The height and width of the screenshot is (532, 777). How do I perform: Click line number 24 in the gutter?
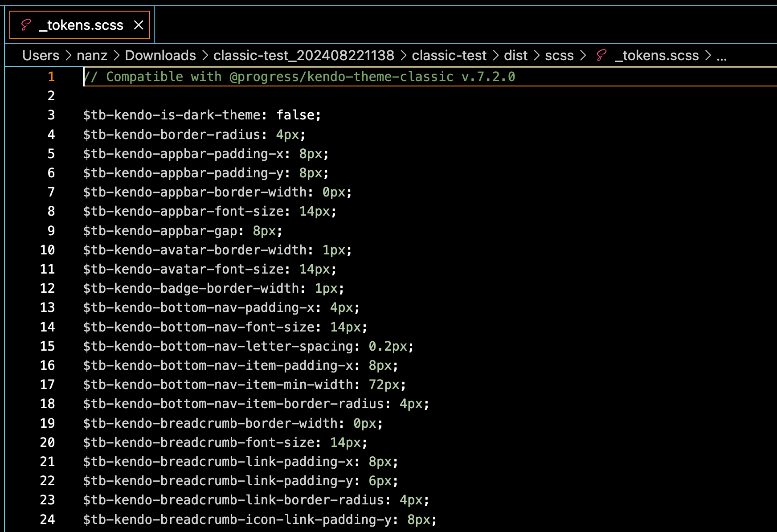47,520
